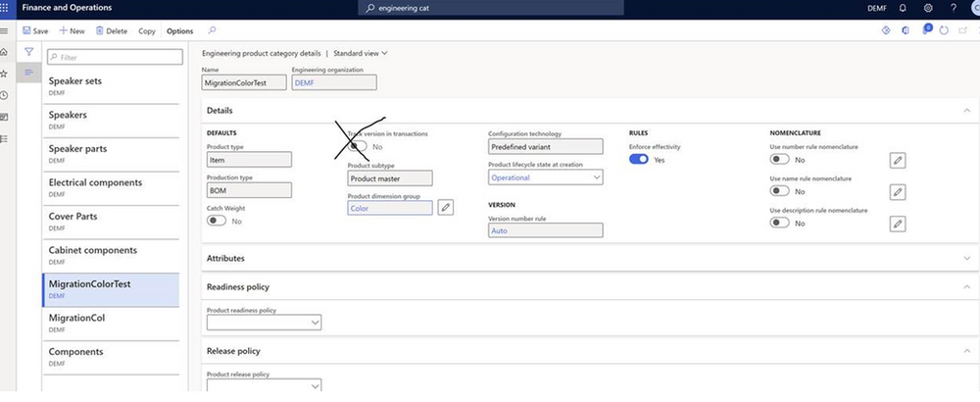Click the Configuration technology field

546,146
